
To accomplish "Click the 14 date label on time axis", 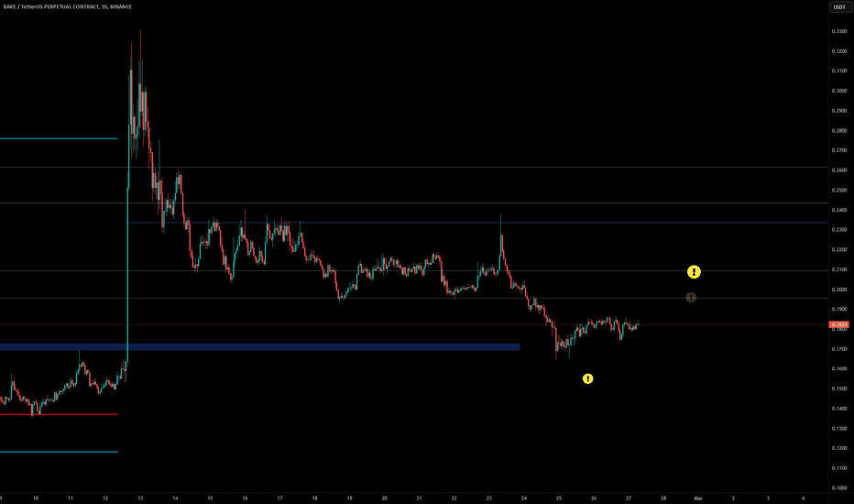I will tap(175, 498).
